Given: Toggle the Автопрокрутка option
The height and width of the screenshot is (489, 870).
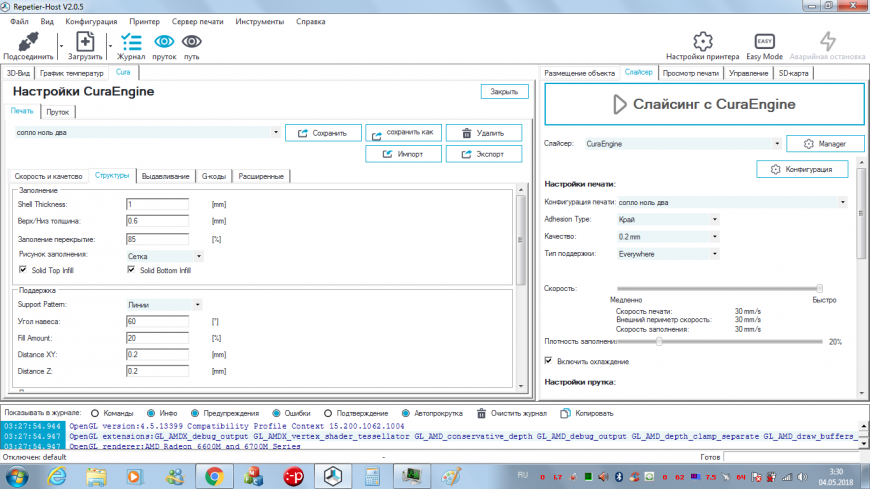Looking at the screenshot, I should pyautogui.click(x=406, y=414).
